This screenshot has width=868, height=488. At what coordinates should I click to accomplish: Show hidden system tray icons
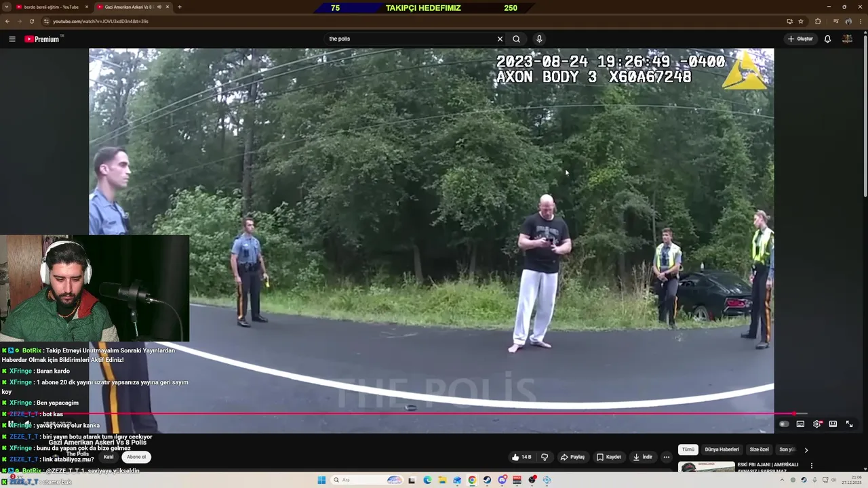pos(782,480)
